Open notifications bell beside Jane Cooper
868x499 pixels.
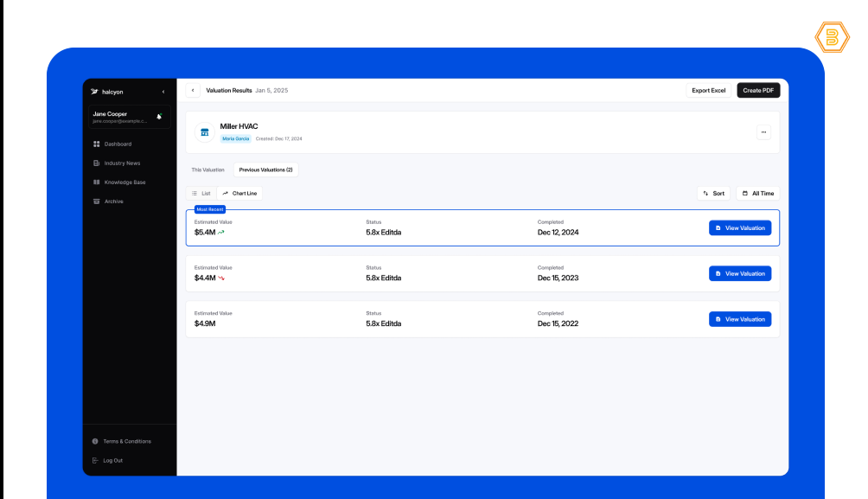click(159, 116)
